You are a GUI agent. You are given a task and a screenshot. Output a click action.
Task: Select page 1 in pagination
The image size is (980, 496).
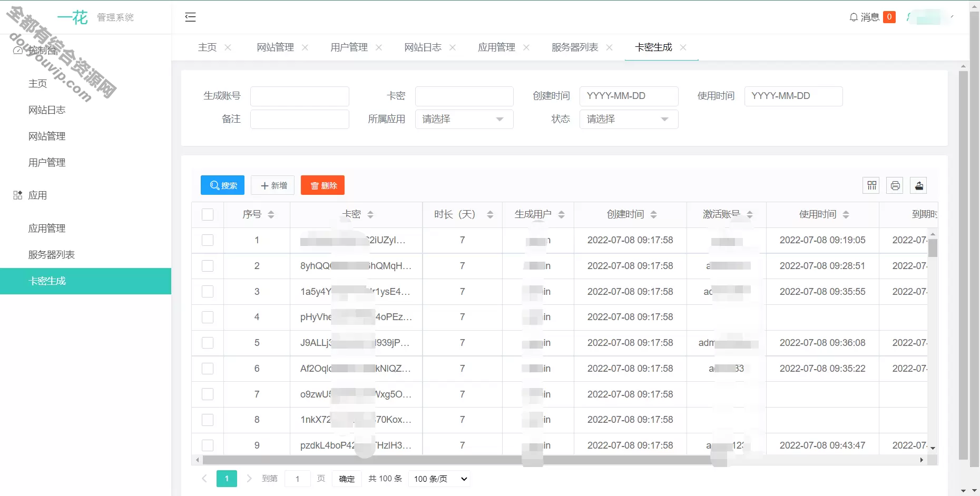[x=227, y=479]
